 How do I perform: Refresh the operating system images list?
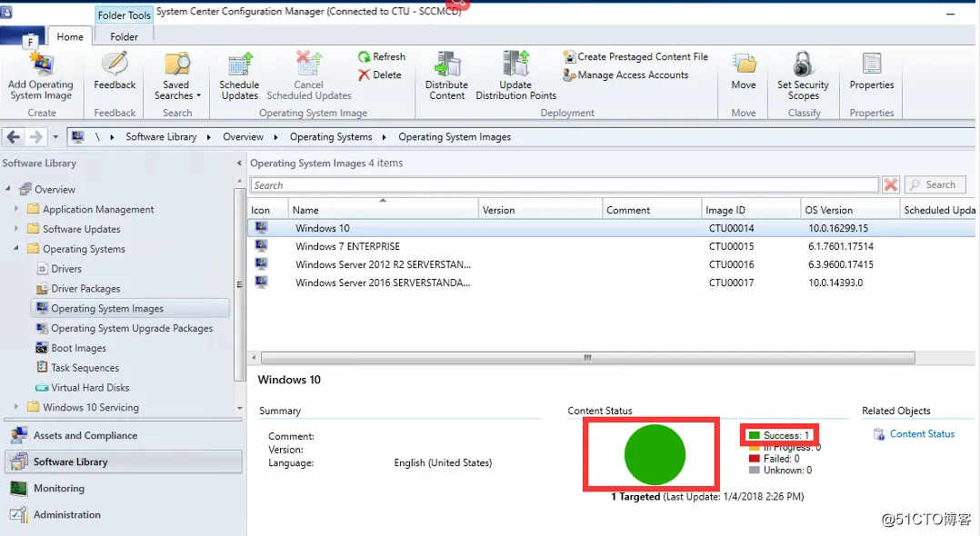[381, 57]
